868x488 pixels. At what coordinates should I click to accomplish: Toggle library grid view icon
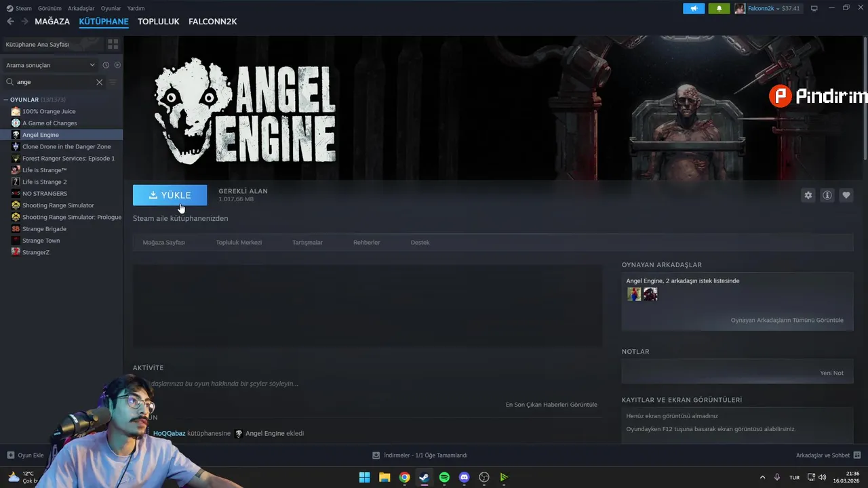click(x=113, y=44)
